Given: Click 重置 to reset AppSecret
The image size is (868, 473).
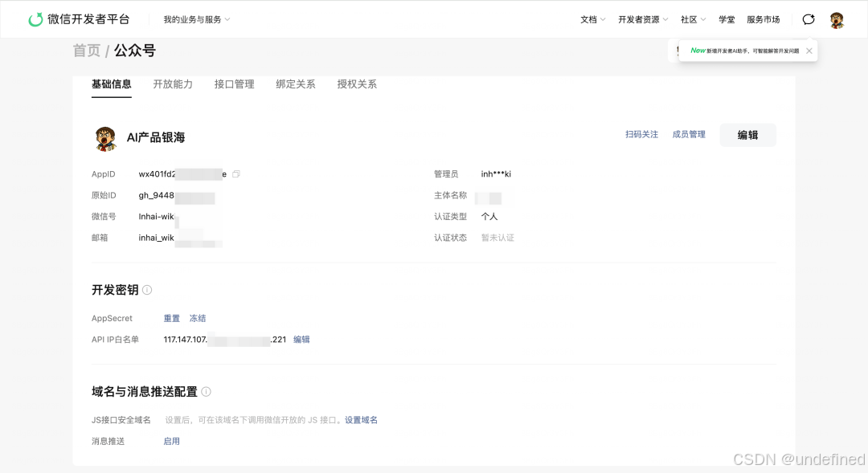Looking at the screenshot, I should [x=172, y=318].
